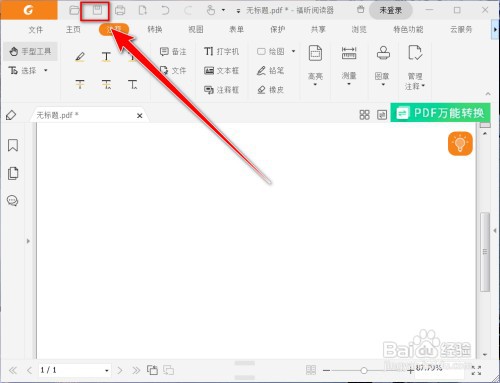Switch to the 视图 ribbon tab
The height and width of the screenshot is (383, 500).
196,29
